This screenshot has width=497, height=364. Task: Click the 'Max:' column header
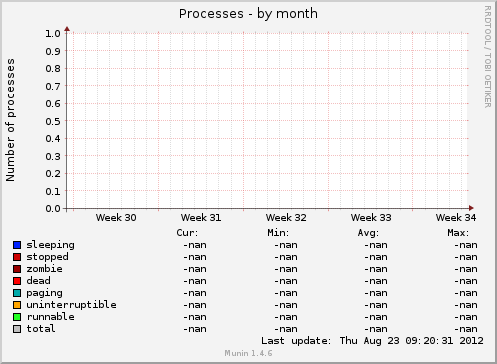(x=458, y=233)
